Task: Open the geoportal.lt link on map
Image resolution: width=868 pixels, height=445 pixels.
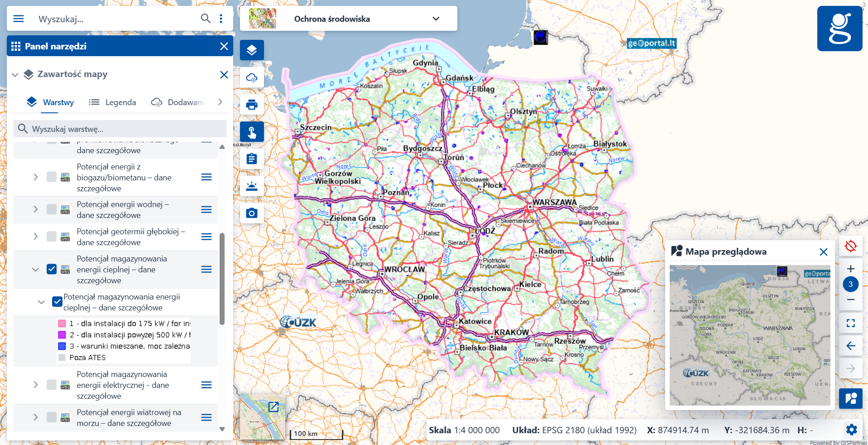Action: tap(652, 43)
